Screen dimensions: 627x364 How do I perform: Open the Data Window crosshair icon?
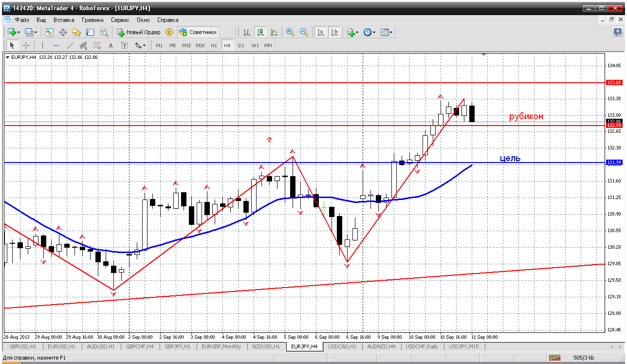tap(63, 32)
